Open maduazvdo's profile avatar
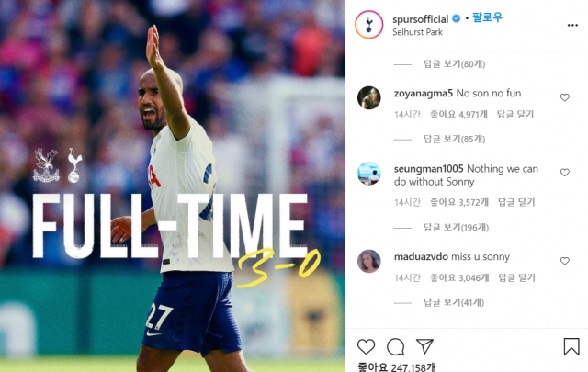Screen dimensions: 588x372 tap(369, 261)
